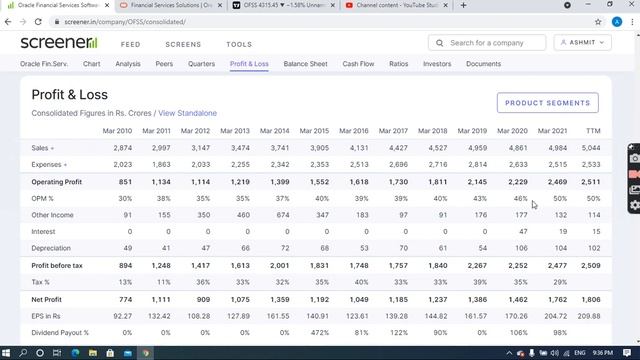The height and width of the screenshot is (360, 640).
Task: Open the SCREENS menu
Action: tap(183, 44)
